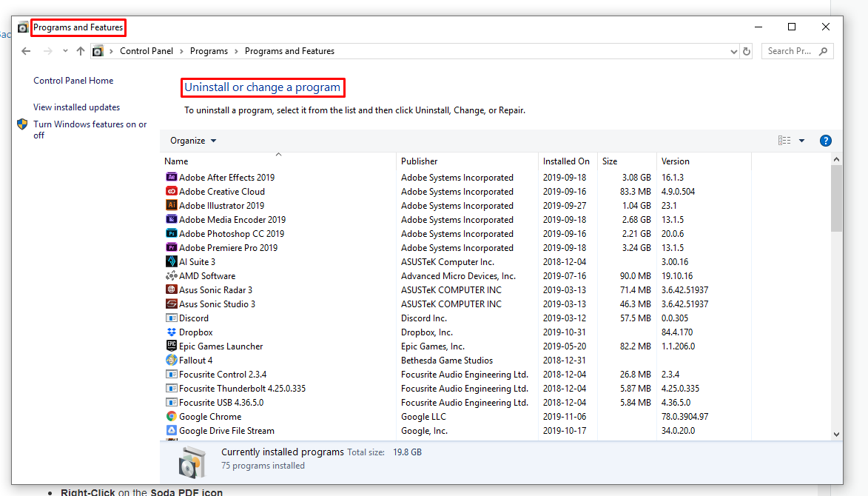Click the Bethesda Game Studios publisher cell
868x496 pixels.
click(447, 360)
